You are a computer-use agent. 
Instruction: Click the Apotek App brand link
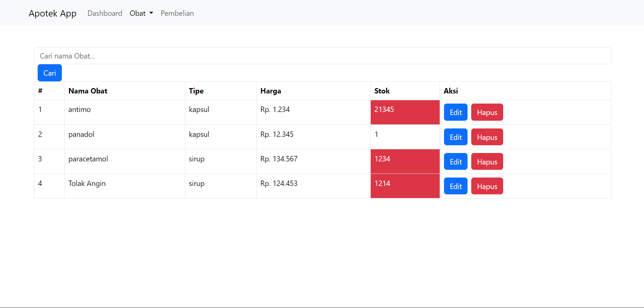[52, 13]
